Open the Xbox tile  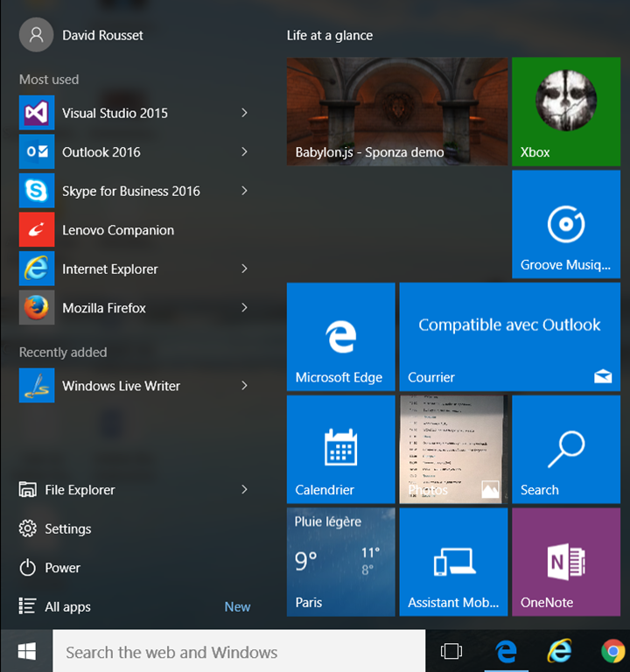pos(566,112)
